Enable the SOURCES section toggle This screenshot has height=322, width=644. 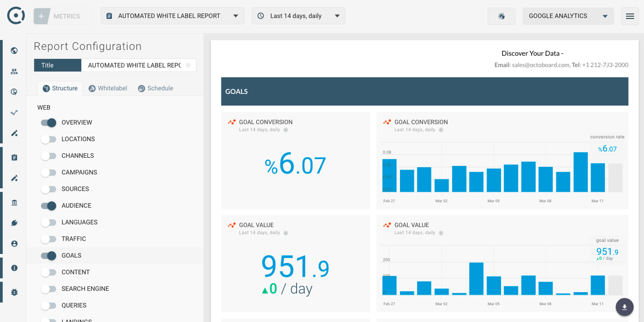(49, 189)
